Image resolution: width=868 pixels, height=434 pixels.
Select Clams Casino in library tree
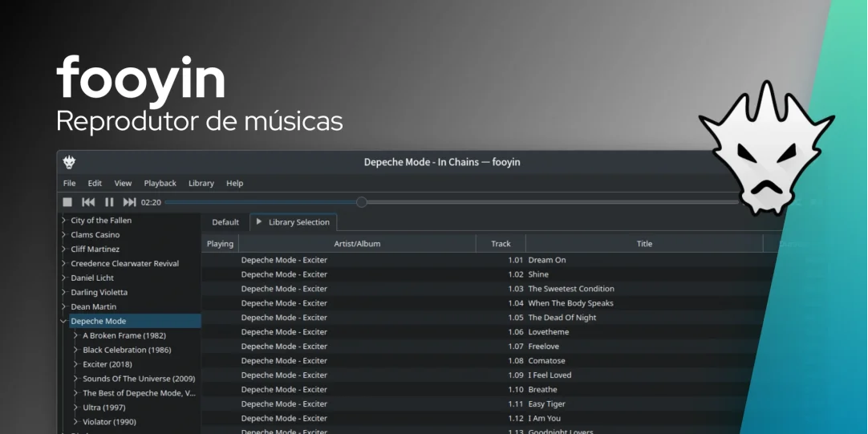tap(95, 235)
